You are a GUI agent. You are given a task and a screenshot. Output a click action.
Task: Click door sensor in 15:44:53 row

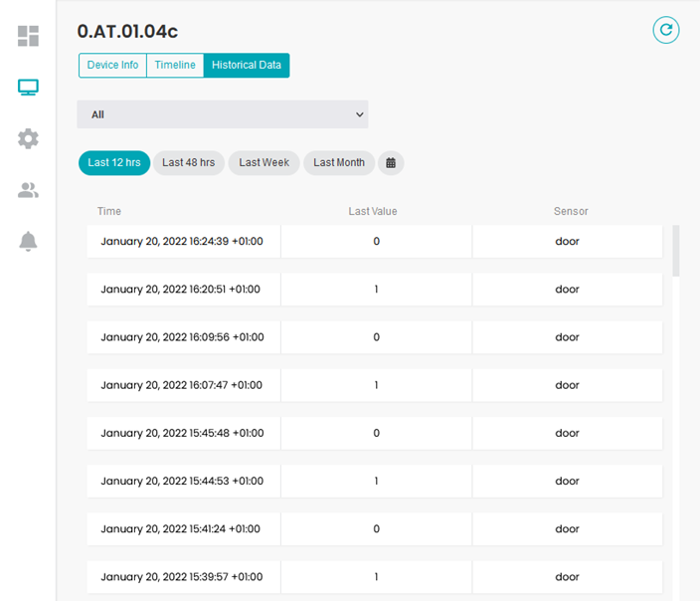pyautogui.click(x=568, y=481)
